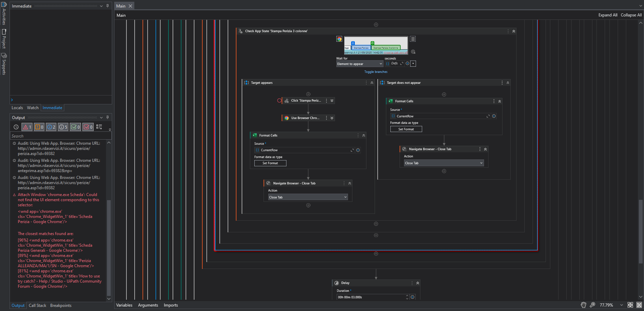Click the Fit to Screen icon in status bar
The image size is (644, 311).
631,305
